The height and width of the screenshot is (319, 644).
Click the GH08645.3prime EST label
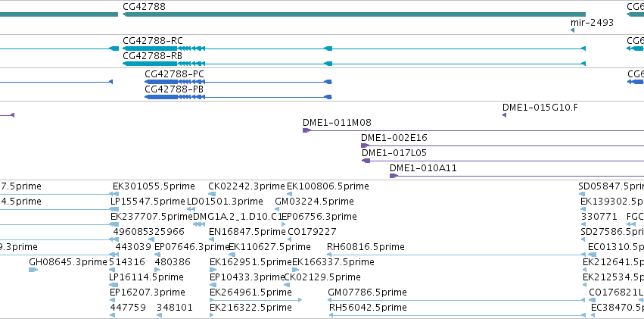68,262
